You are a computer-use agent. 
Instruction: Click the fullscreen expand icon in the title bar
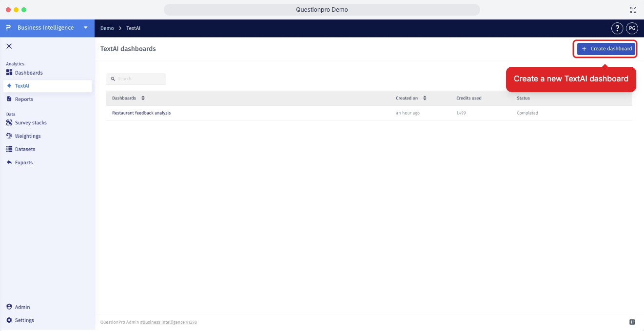coord(633,10)
